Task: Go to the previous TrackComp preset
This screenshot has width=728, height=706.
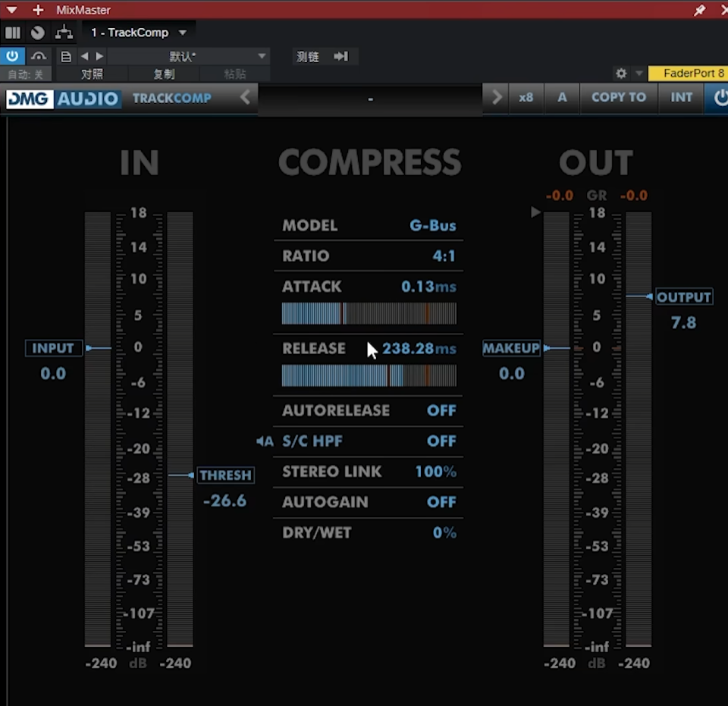Action: [245, 97]
